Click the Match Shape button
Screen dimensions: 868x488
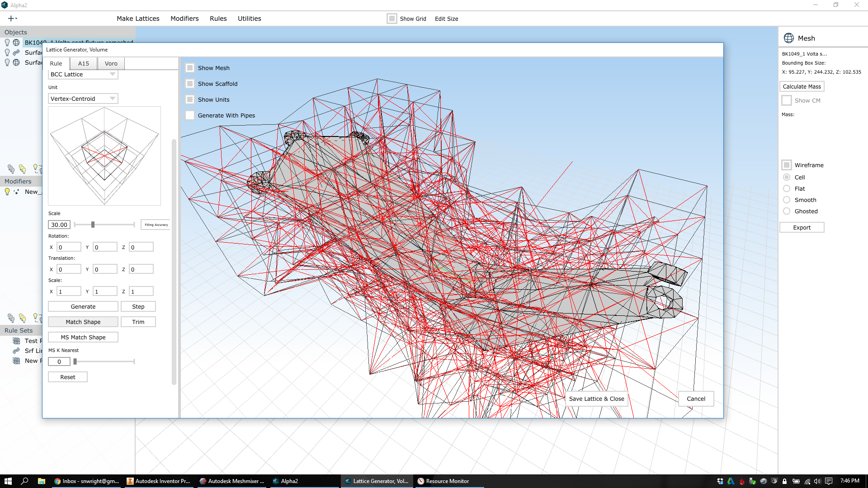pyautogui.click(x=83, y=322)
